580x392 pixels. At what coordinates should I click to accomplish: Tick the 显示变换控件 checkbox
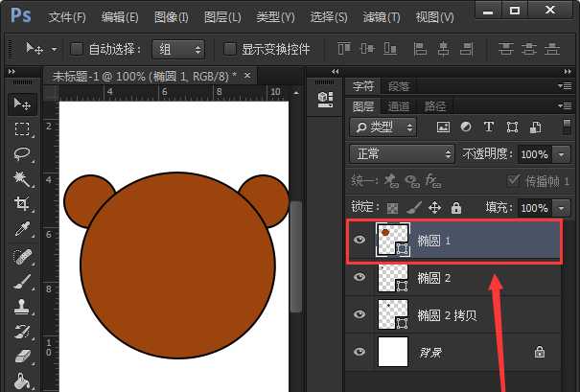click(229, 49)
